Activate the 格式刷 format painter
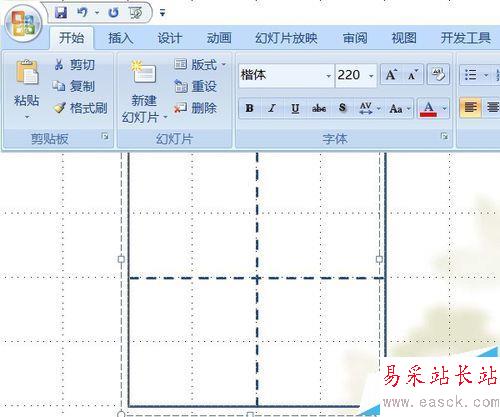 80,108
